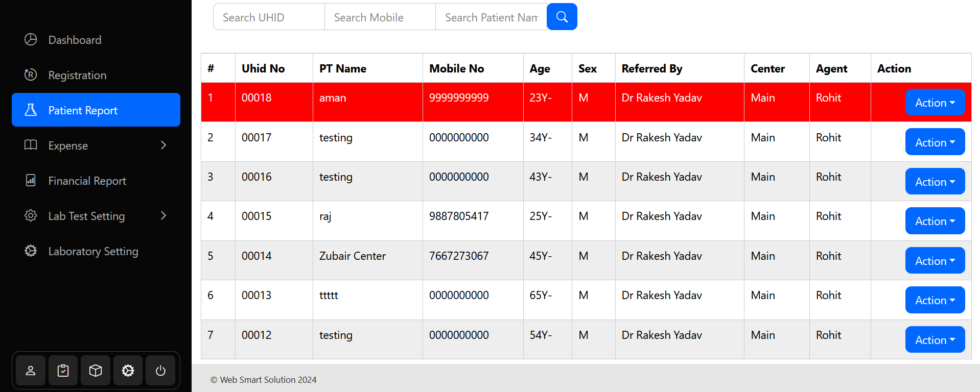980x392 pixels.
Task: Expand the Expense submenu chevron
Action: 164,145
